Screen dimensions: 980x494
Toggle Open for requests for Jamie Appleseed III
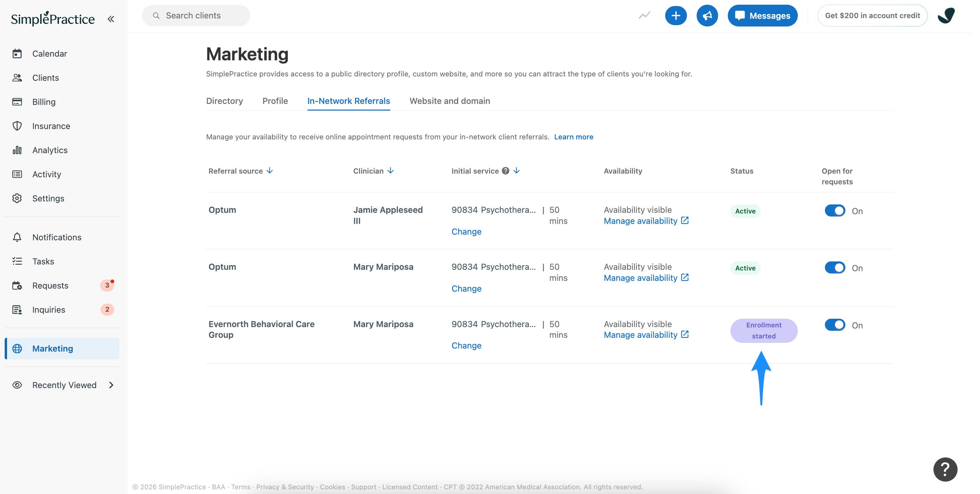[835, 210]
